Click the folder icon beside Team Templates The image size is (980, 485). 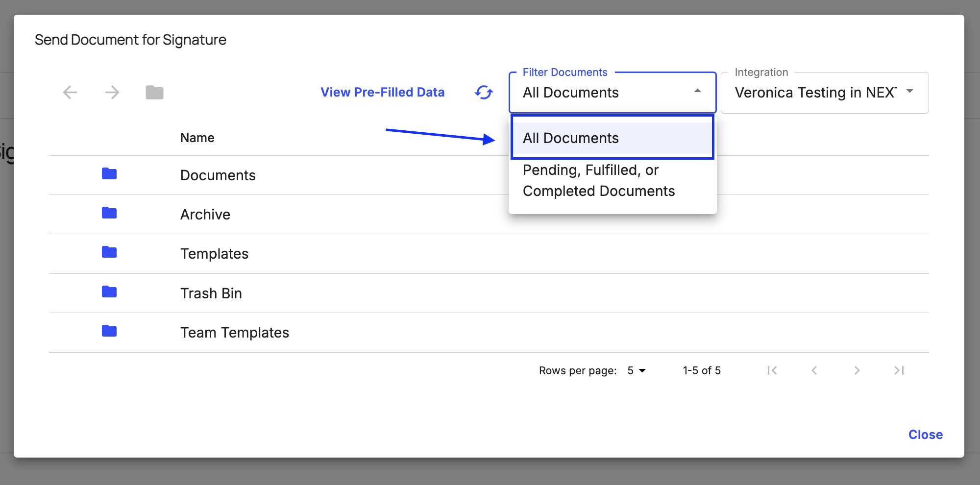109,331
